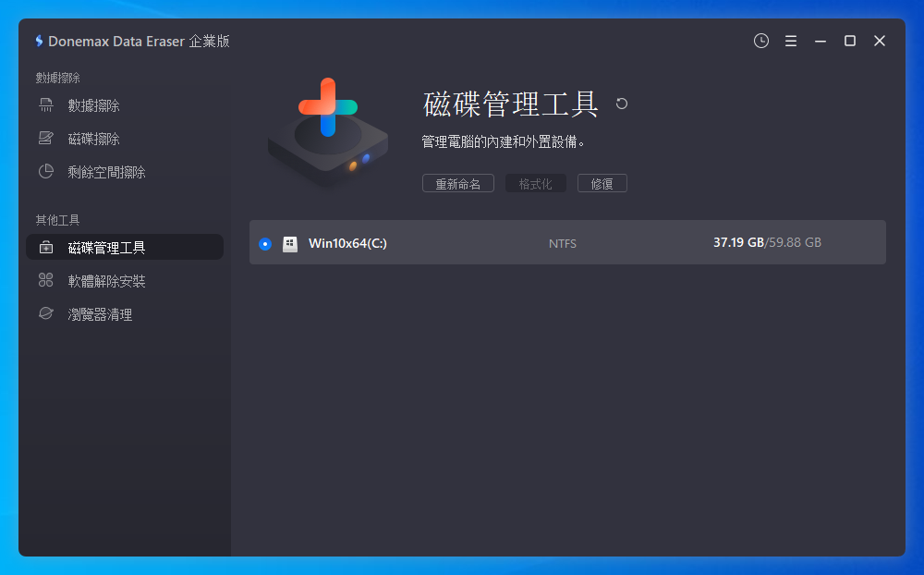
Task: Click the disk illustration with plus sign
Action: tap(328, 132)
